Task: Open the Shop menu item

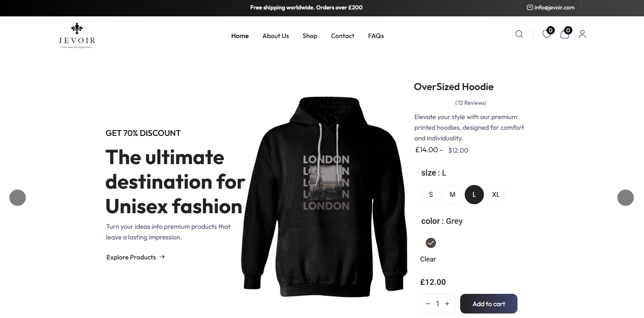Action: click(x=310, y=36)
